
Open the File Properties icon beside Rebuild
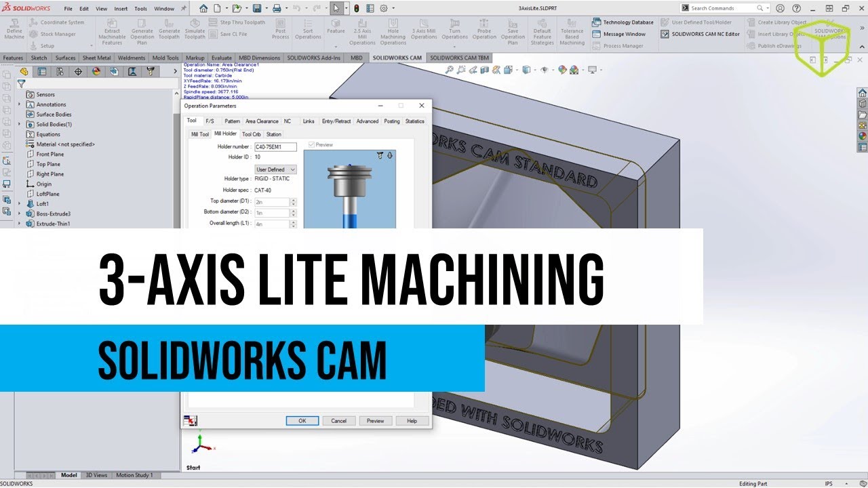pos(370,9)
